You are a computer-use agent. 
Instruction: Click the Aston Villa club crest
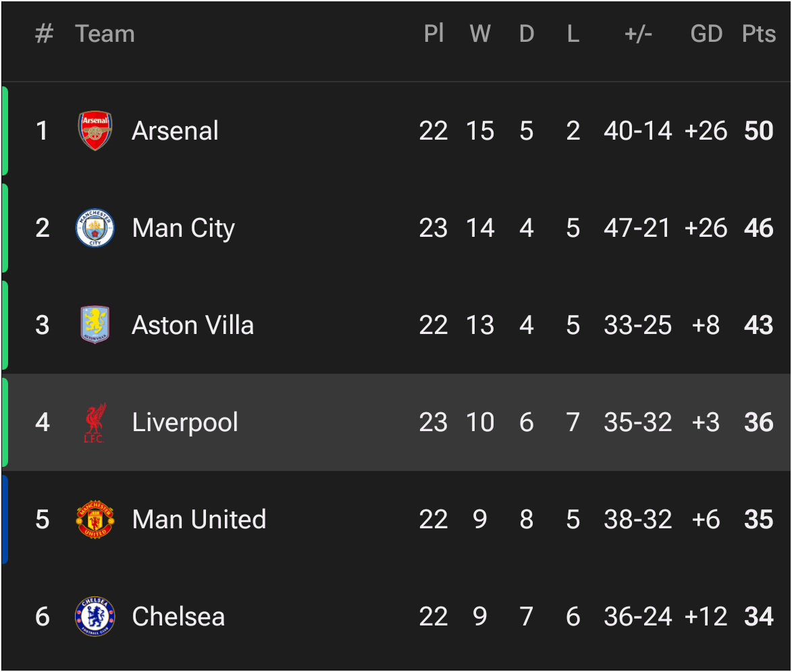pyautogui.click(x=95, y=325)
